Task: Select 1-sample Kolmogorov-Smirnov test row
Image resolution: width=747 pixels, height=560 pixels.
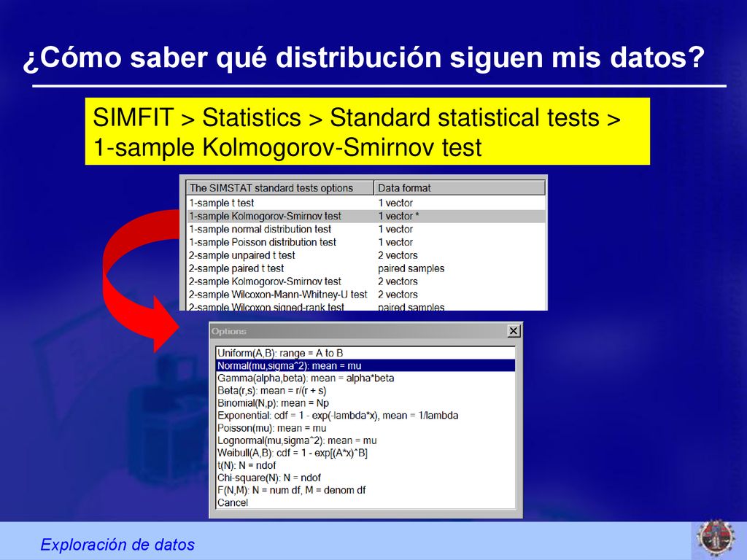Action: 365,216
